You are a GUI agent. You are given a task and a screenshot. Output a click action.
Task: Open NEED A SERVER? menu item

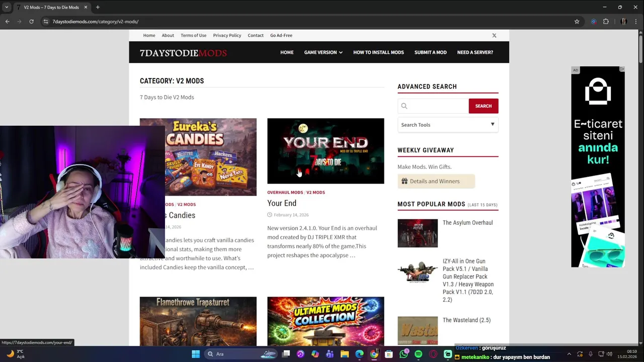475,52
